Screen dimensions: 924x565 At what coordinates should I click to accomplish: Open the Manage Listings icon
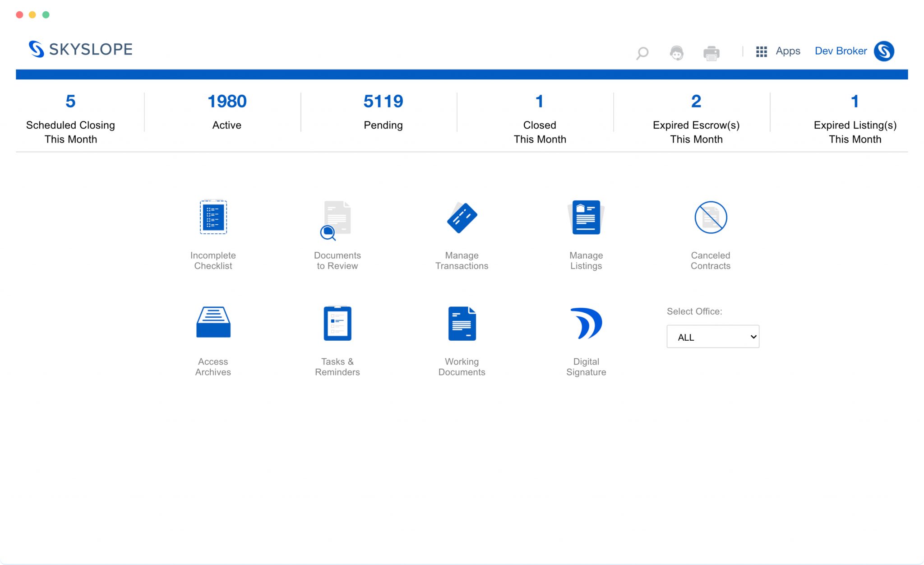tap(586, 218)
